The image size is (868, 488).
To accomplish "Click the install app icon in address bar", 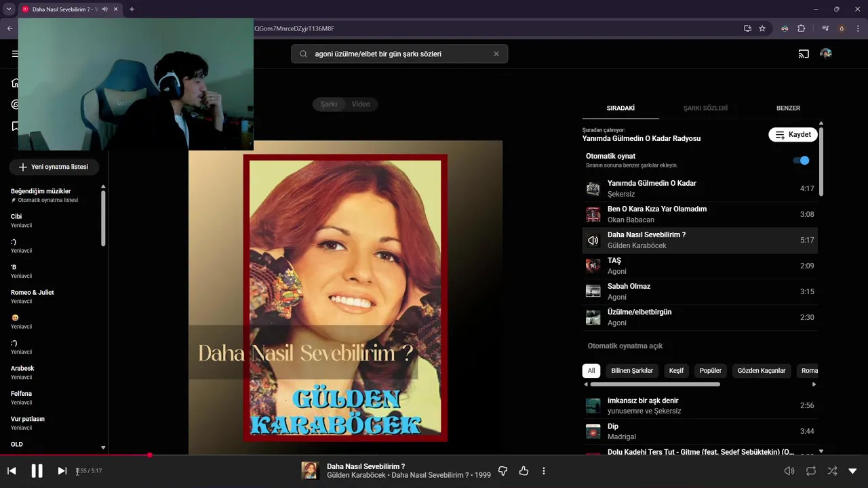I will pyautogui.click(x=747, y=28).
